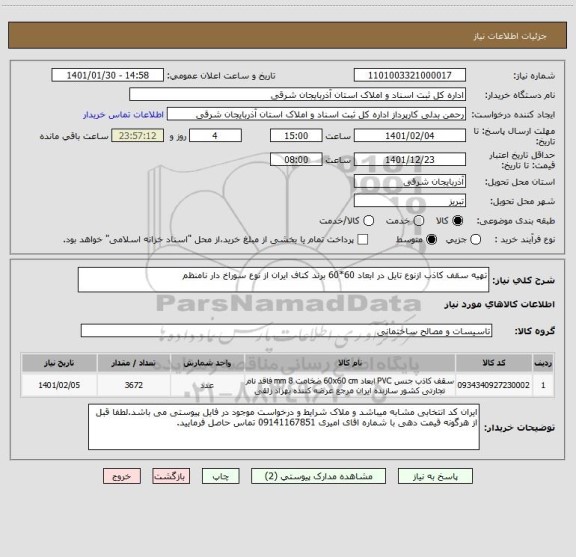Image resolution: width=576 pixels, height=557 pixels.
Task: Select the کالا/خدمت radio button
Action: [x=368, y=220]
